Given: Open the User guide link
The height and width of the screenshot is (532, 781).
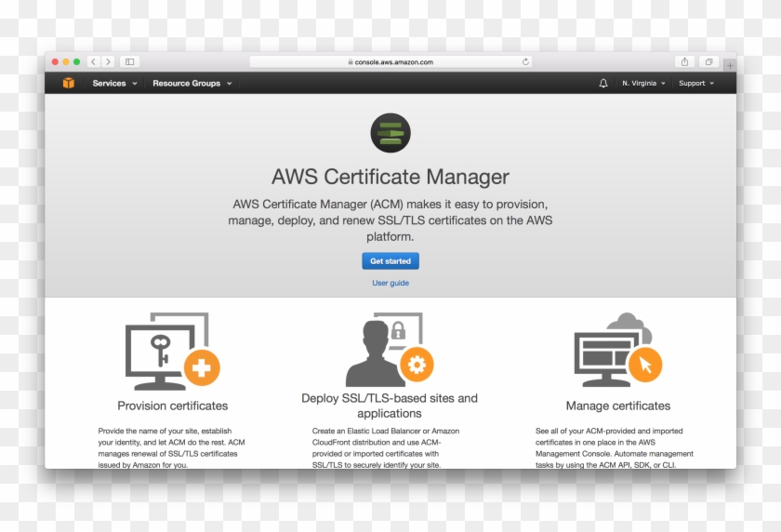Looking at the screenshot, I should (x=390, y=283).
